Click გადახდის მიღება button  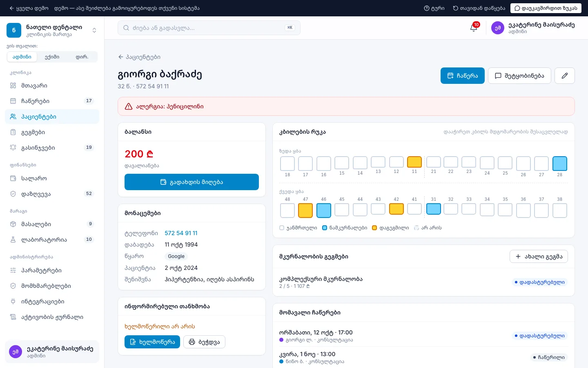click(192, 182)
